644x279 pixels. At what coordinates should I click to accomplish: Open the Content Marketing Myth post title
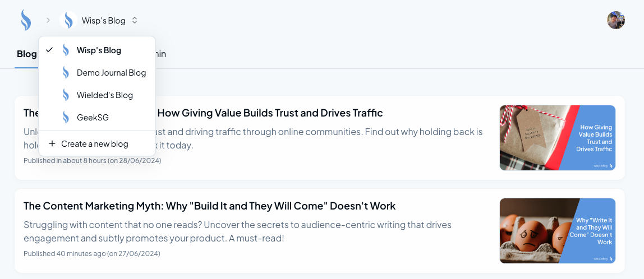[209, 206]
